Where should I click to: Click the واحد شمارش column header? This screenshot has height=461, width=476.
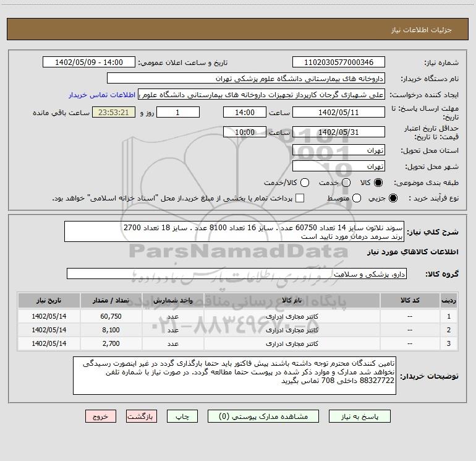[x=172, y=301]
